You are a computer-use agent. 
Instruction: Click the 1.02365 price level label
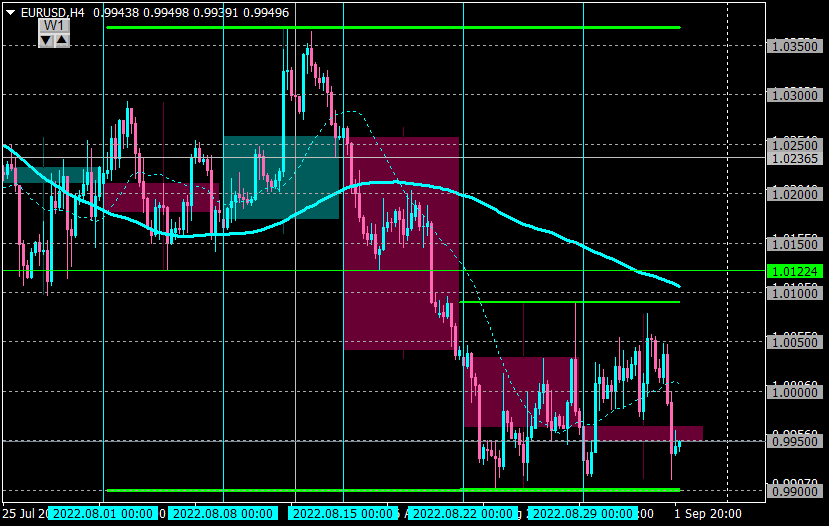795,158
